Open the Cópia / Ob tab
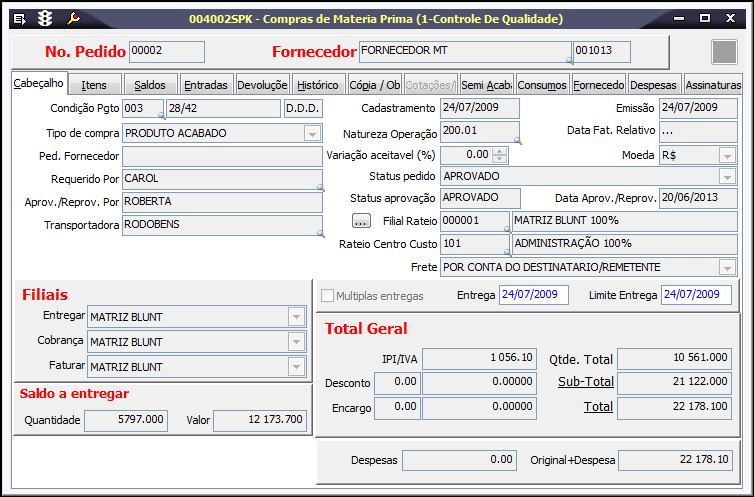 click(374, 85)
